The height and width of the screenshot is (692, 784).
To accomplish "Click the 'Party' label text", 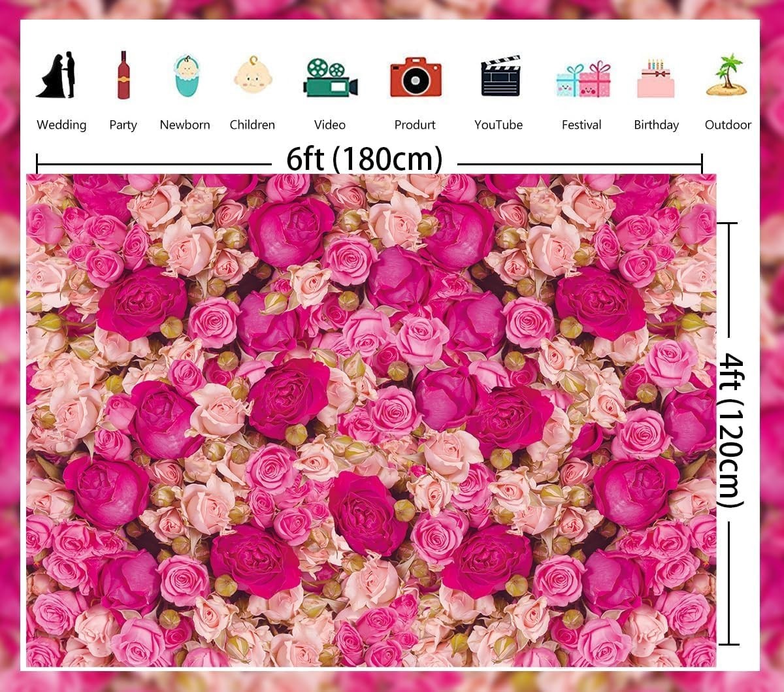I will (x=123, y=125).
